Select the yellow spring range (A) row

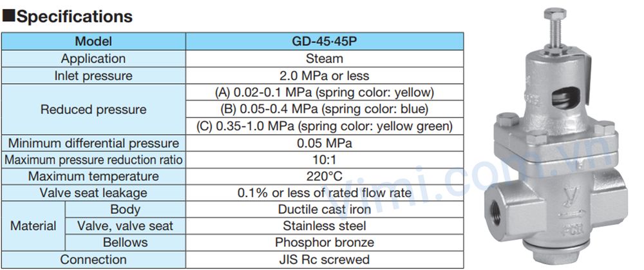[324, 92]
